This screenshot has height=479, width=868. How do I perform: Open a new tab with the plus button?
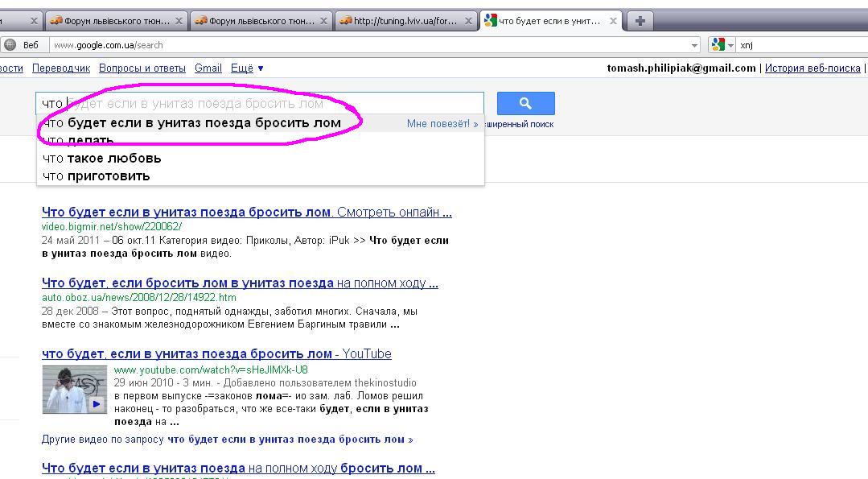[640, 21]
